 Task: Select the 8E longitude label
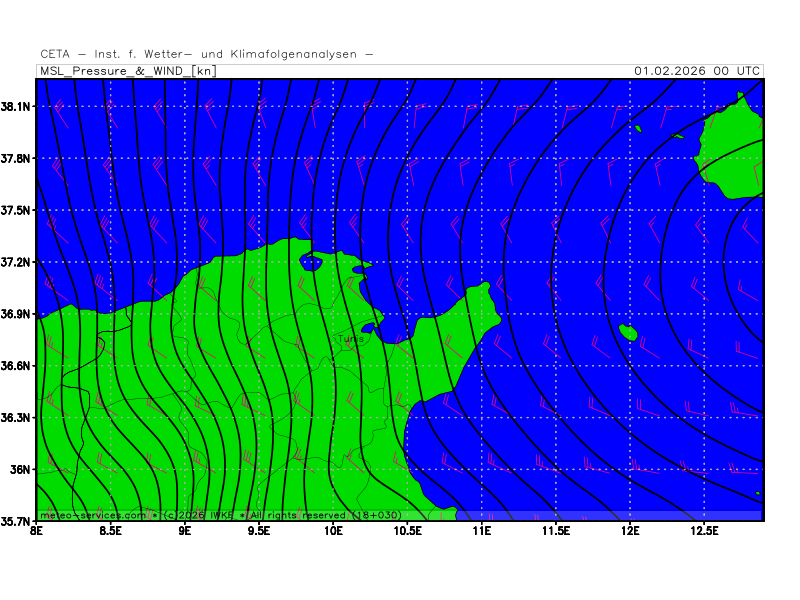37,531
